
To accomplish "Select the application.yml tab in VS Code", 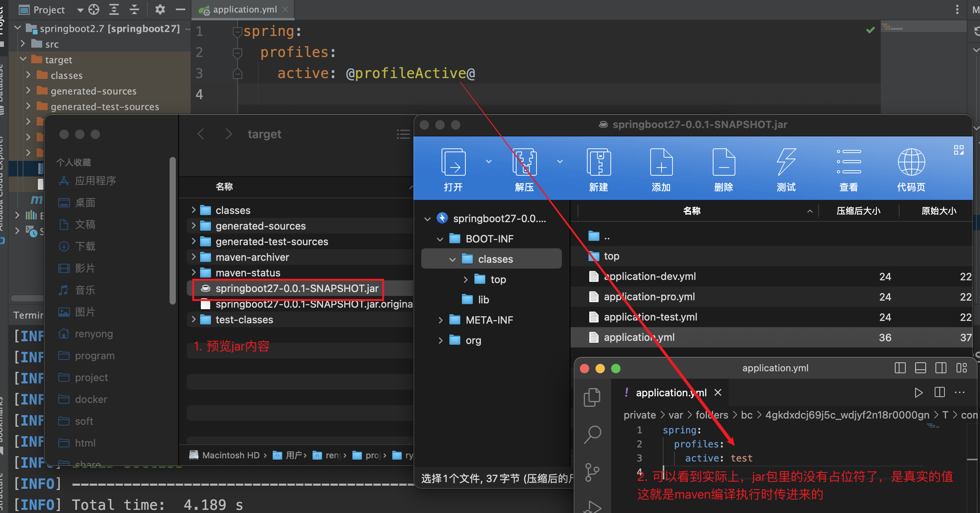I will [671, 393].
